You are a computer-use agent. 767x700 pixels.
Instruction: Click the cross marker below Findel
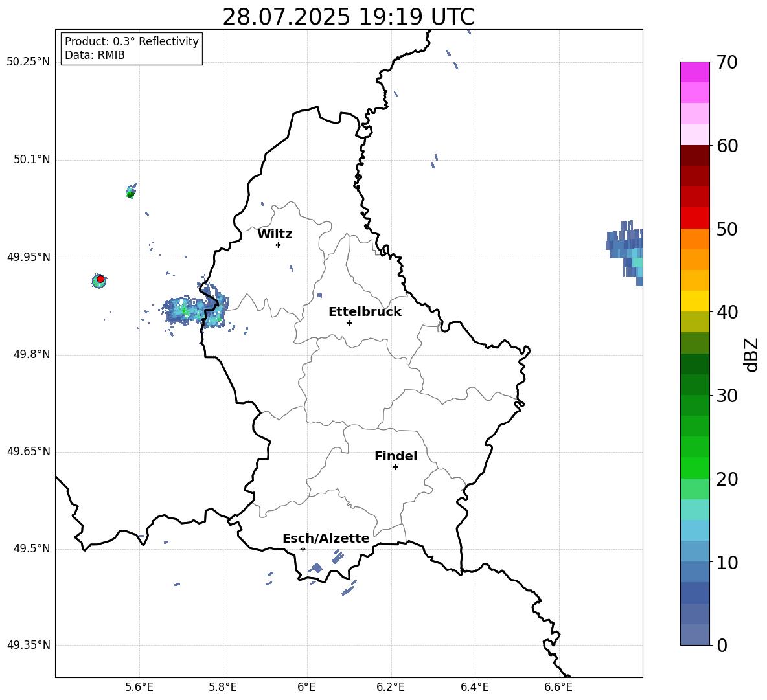tap(395, 468)
